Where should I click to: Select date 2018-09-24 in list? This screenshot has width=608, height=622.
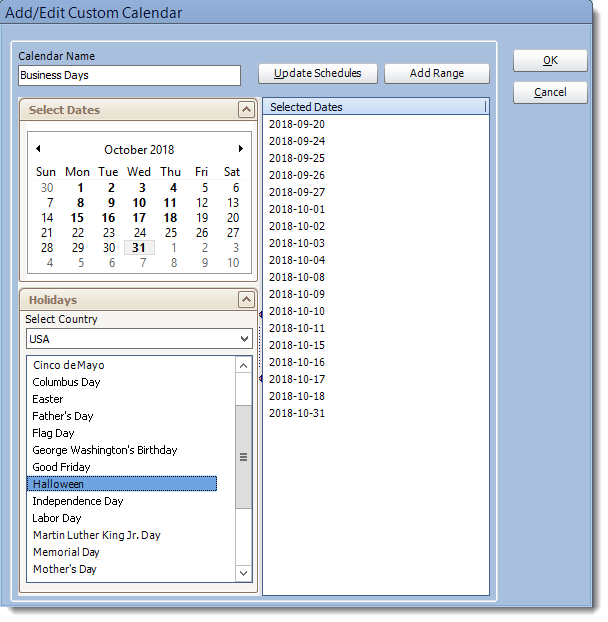(x=297, y=141)
